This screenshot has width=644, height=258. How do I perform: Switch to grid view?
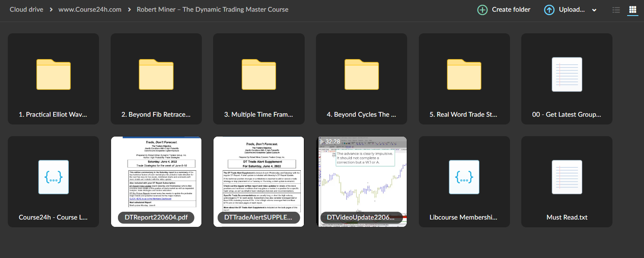pyautogui.click(x=632, y=10)
